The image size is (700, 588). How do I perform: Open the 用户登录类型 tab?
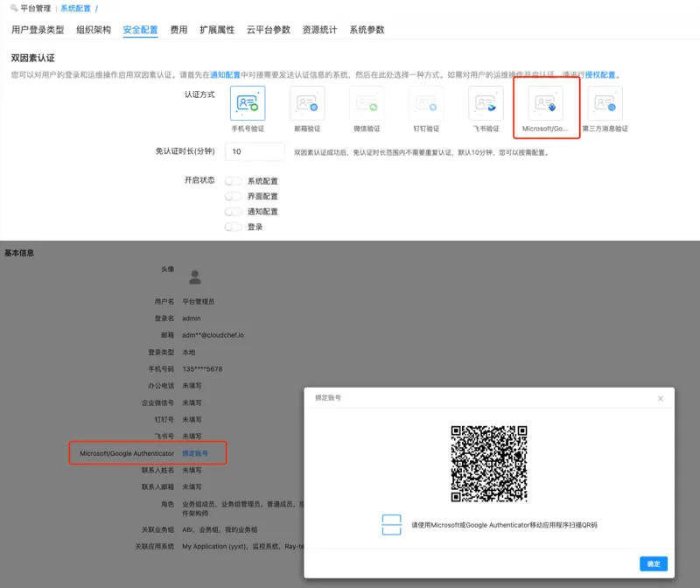pyautogui.click(x=38, y=30)
